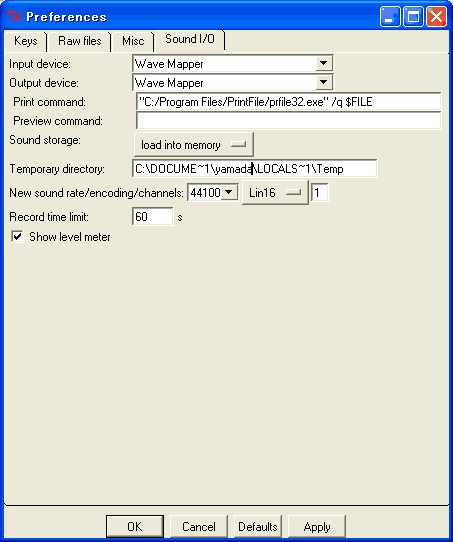Open the Misc tab
Image resolution: width=453 pixels, height=542 pixels.
pyautogui.click(x=133, y=41)
